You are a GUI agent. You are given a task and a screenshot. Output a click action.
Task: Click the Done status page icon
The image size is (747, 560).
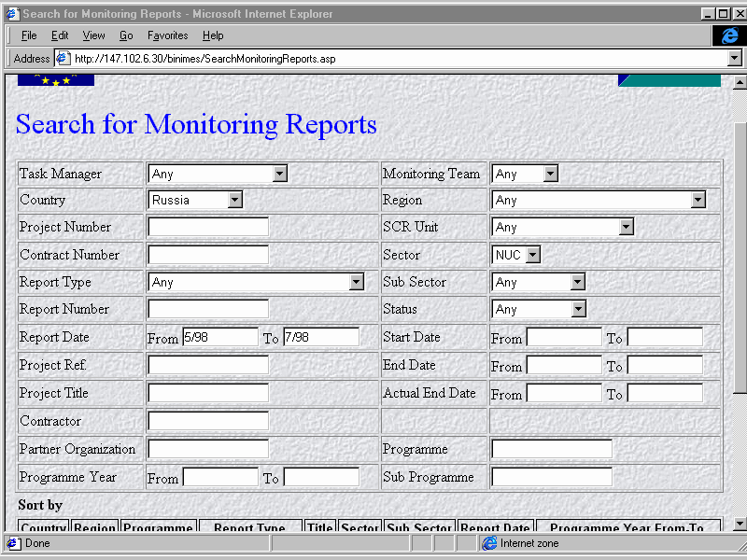click(x=13, y=543)
